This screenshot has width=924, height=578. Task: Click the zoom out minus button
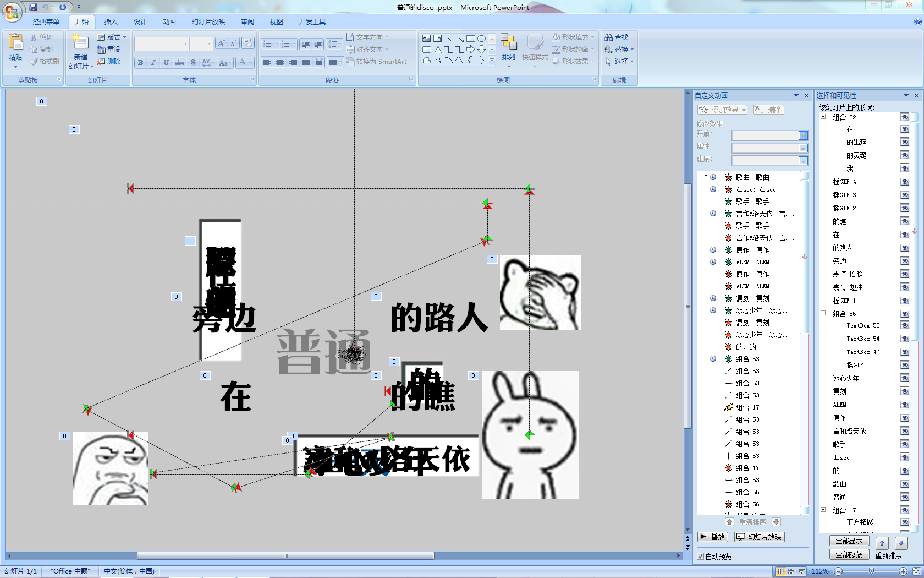[x=838, y=571]
